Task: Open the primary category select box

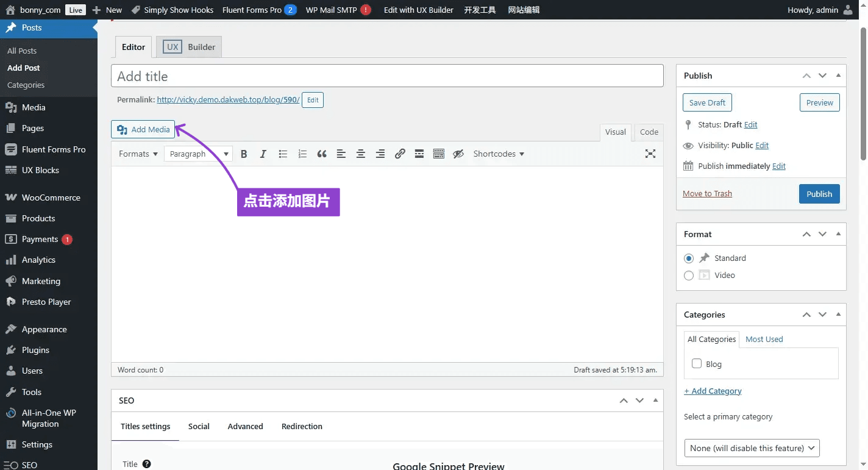Action: coord(752,448)
